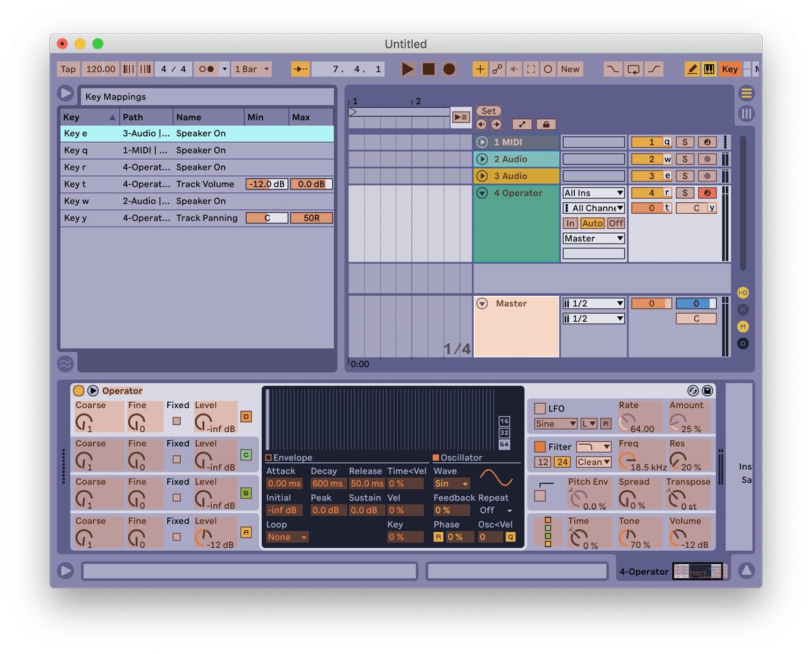Tick the Fixed checkbox for oscillator A

[x=177, y=537]
